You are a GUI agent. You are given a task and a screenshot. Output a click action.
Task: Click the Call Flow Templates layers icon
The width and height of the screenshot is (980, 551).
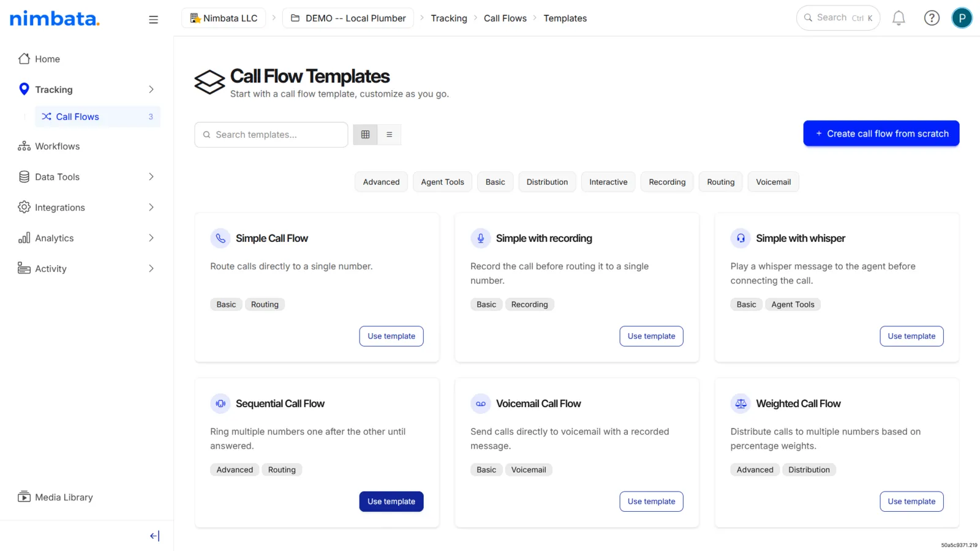pyautogui.click(x=209, y=82)
